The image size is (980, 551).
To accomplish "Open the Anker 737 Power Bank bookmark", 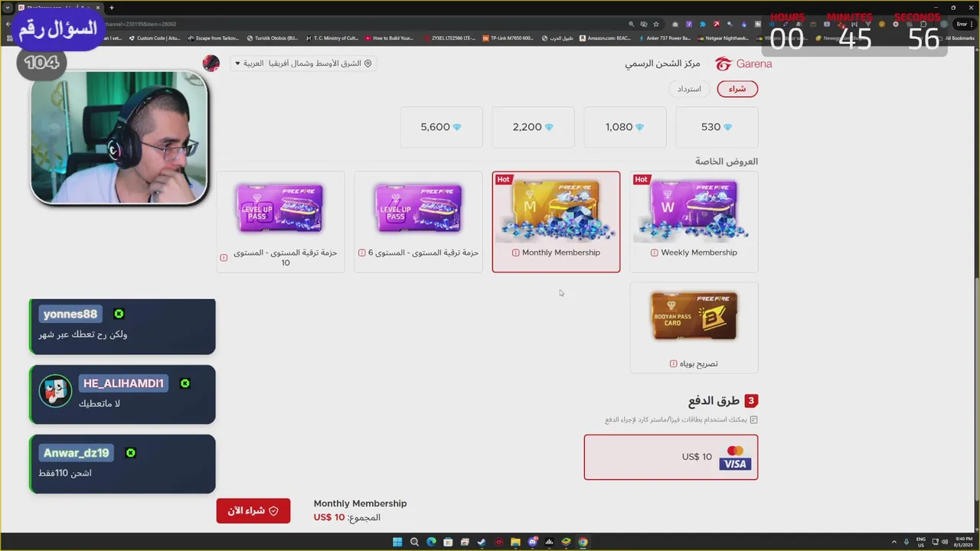I will click(x=665, y=37).
